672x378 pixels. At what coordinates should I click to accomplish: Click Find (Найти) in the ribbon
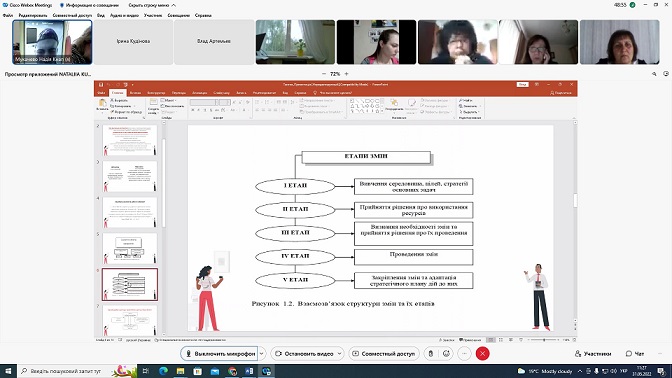coord(465,100)
